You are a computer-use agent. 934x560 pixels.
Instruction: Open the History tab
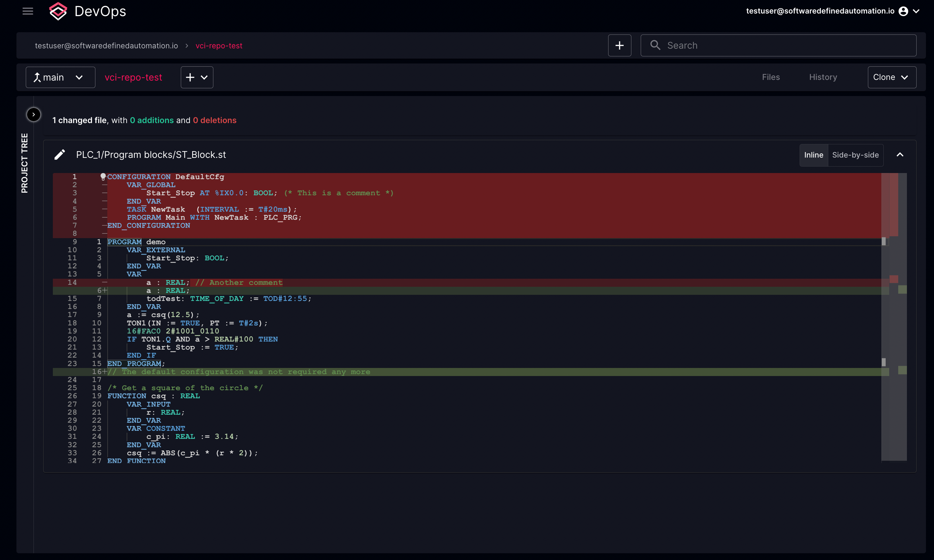tap(823, 77)
